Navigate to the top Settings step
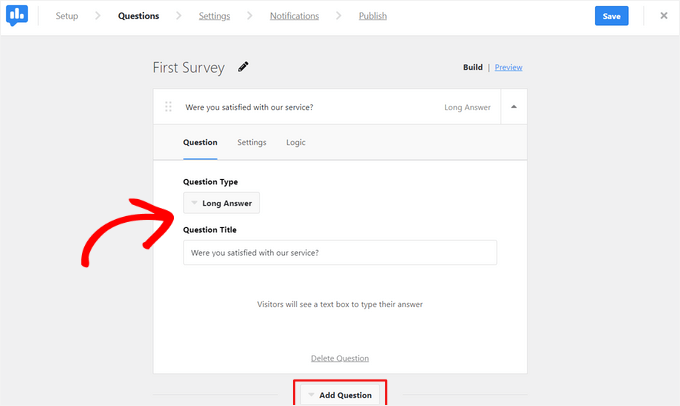This screenshot has width=680, height=406. 214,17
